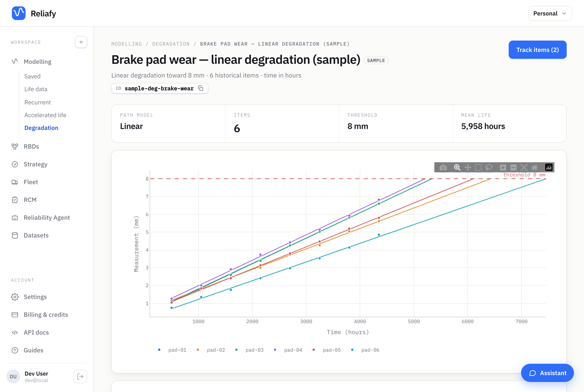Click the Zoom in plus icon
The width and height of the screenshot is (584, 392).
[503, 168]
